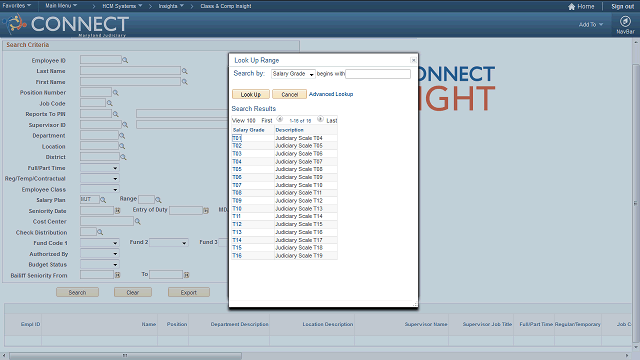Click the 'begins with' text field
The width and height of the screenshot is (640, 360).
tap(378, 74)
